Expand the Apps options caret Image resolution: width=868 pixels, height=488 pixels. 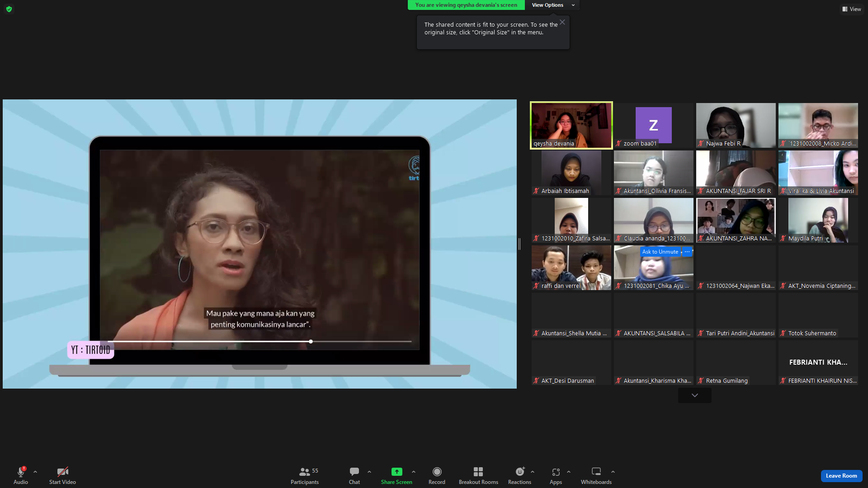pyautogui.click(x=569, y=472)
